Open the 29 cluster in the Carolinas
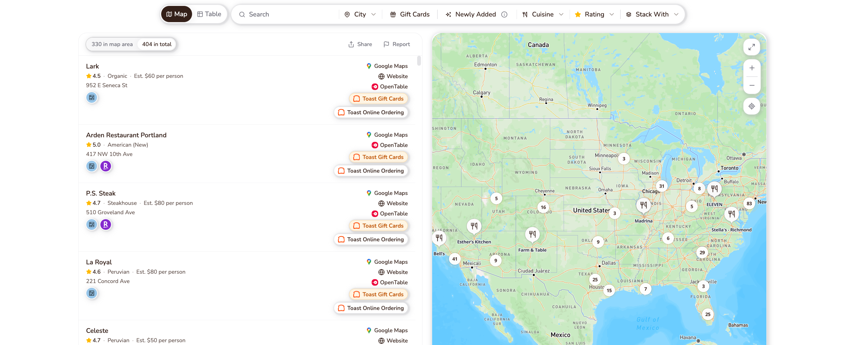Viewport: 868px width, 345px height. coord(702,253)
